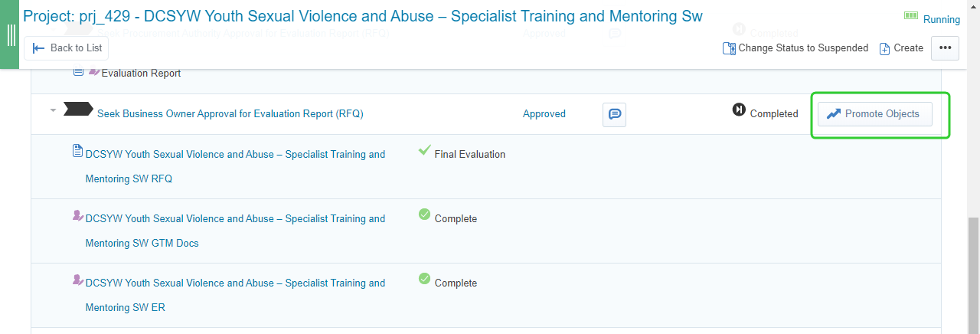
Task: Click the document icon beside SW RFQ
Action: (x=77, y=151)
